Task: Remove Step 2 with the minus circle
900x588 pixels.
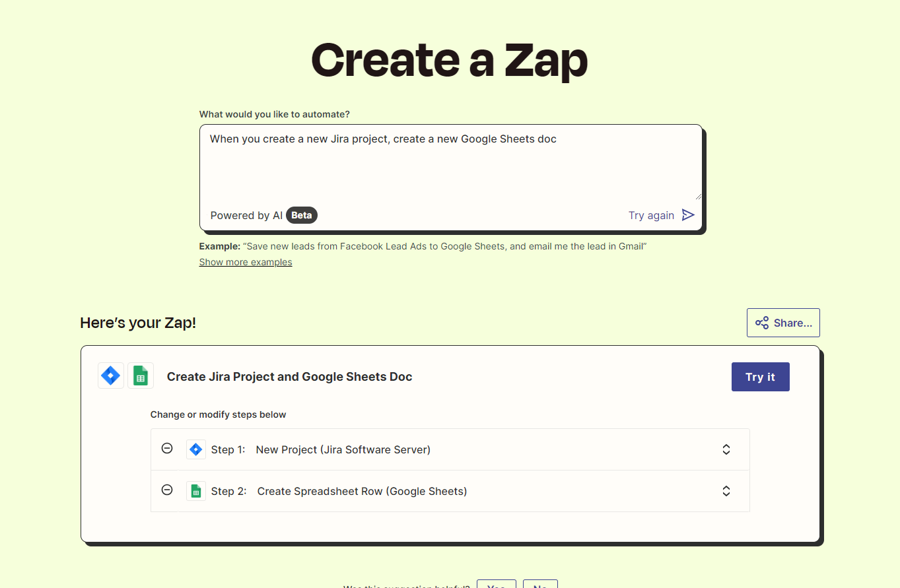Action: tap(167, 490)
